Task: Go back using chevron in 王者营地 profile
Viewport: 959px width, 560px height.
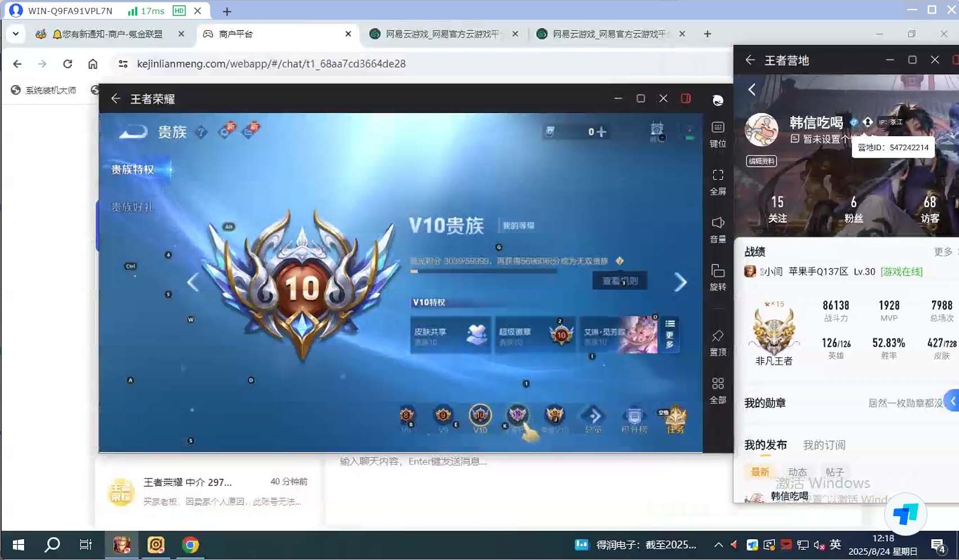Action: point(752,89)
